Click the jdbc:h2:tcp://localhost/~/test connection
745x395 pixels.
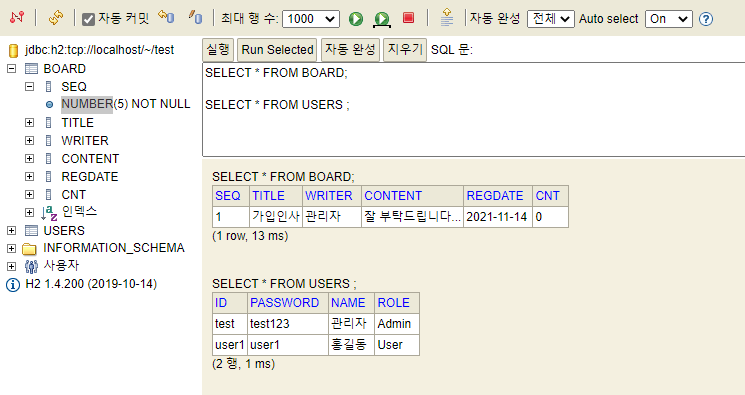pos(100,49)
